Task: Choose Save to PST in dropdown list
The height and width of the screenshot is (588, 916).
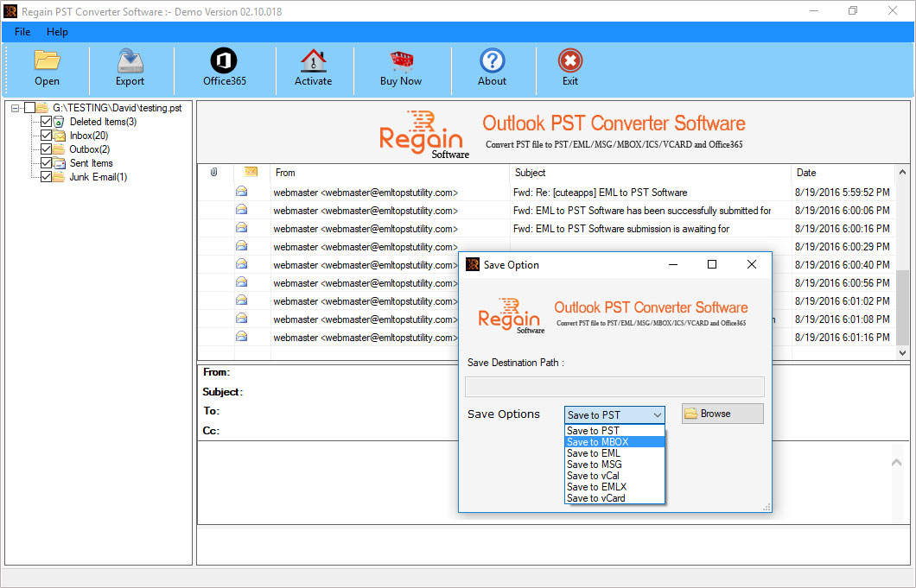Action: pos(614,431)
